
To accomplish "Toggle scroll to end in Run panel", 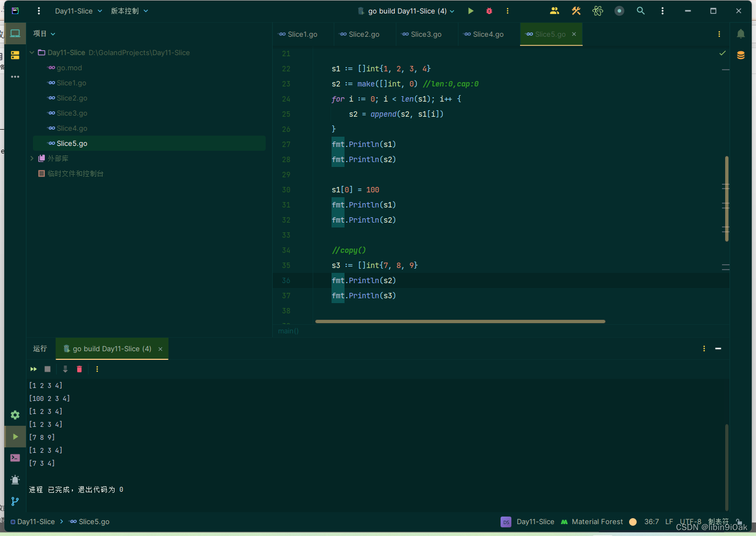I will click(x=65, y=369).
